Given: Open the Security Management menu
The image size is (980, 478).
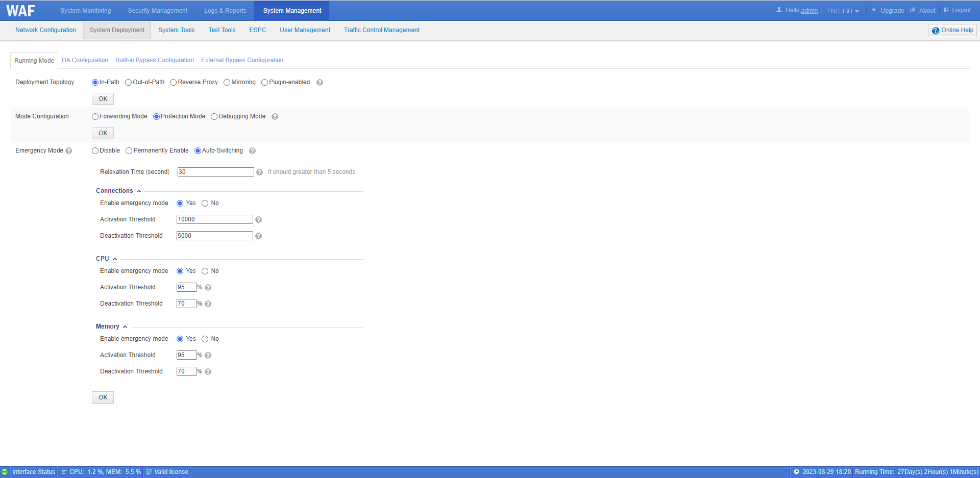Looking at the screenshot, I should click(x=157, y=11).
